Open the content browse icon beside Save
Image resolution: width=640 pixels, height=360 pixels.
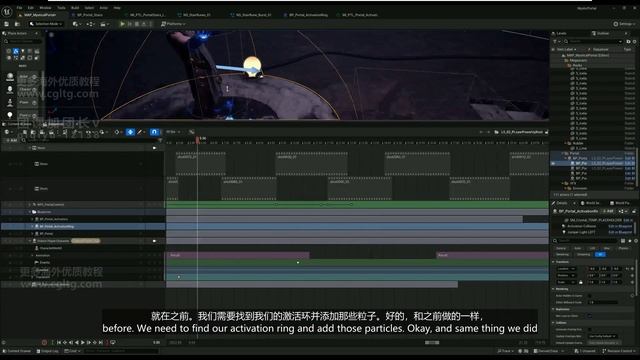tap(17, 24)
